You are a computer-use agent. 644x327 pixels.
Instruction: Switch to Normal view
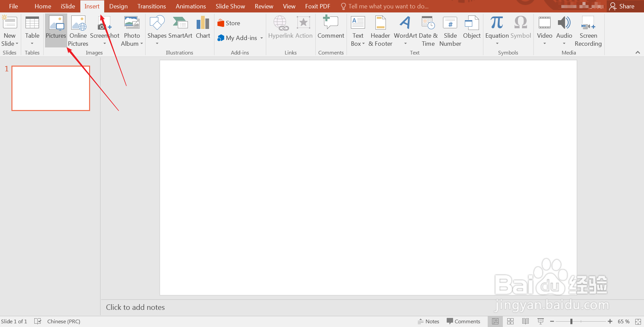[x=495, y=321]
